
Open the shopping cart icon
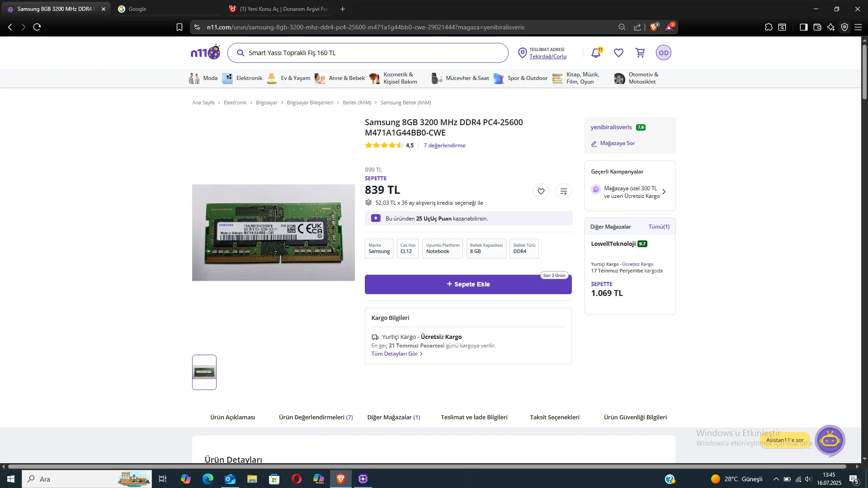640,53
